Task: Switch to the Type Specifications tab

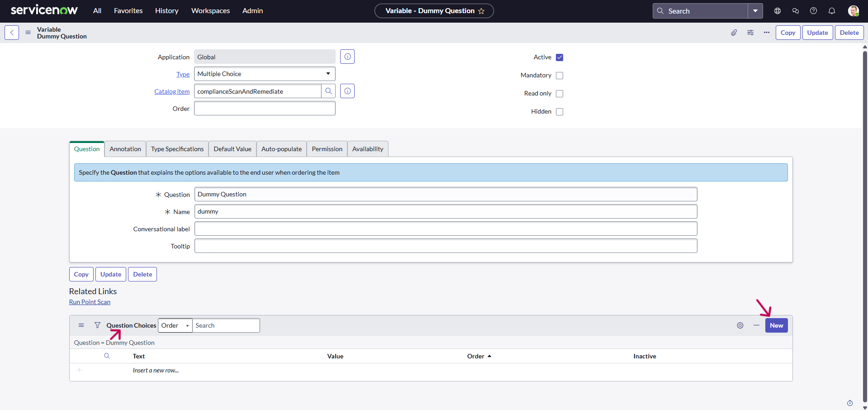Action: pos(177,149)
